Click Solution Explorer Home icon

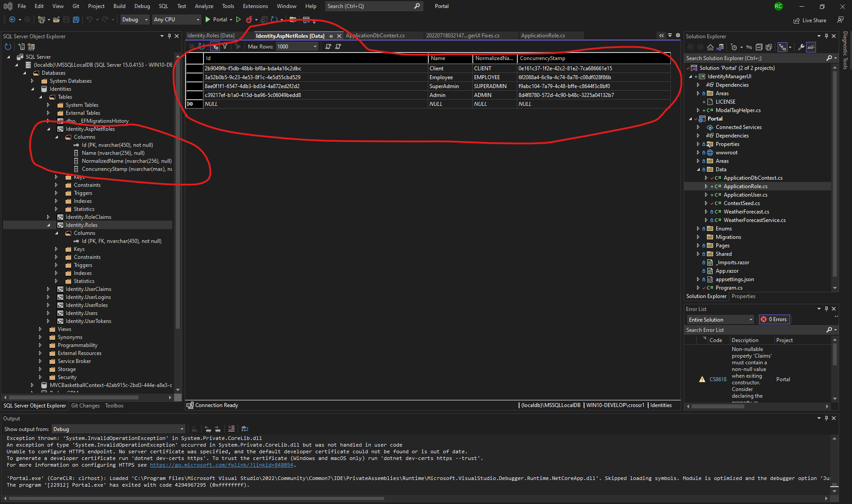tap(710, 47)
